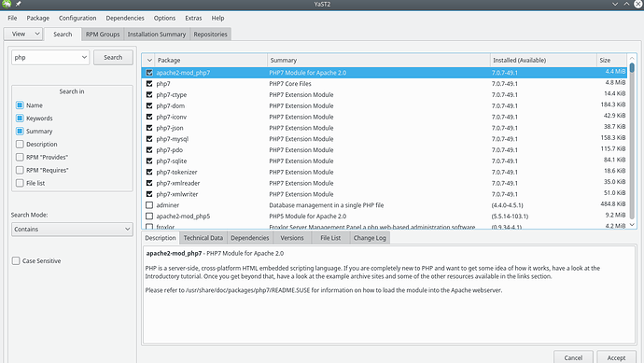Screen dimensions: 644x363
Task: Toggle apache2-mod_php7 package status icon
Action: click(x=149, y=73)
